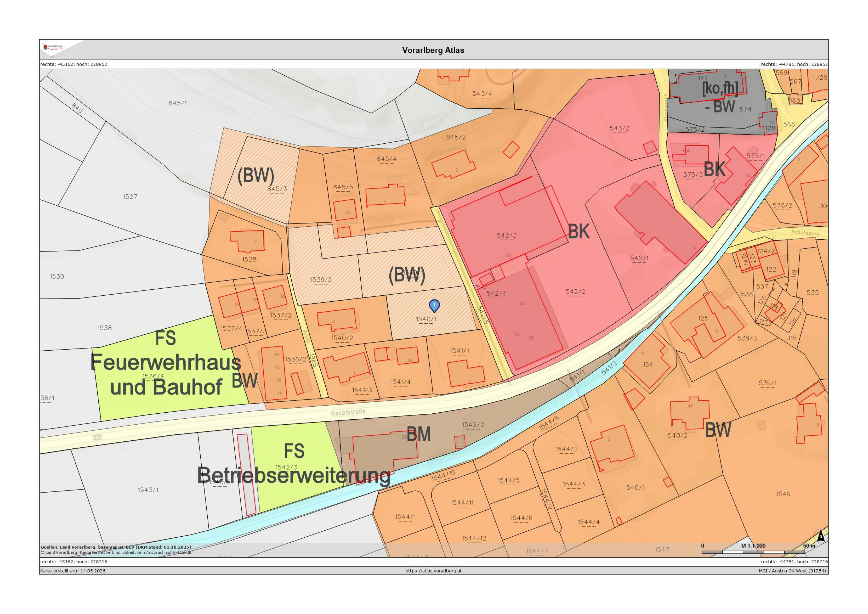This screenshot has height=614, width=868.
Task: Click parcel number 1540/2
Action: (342, 338)
